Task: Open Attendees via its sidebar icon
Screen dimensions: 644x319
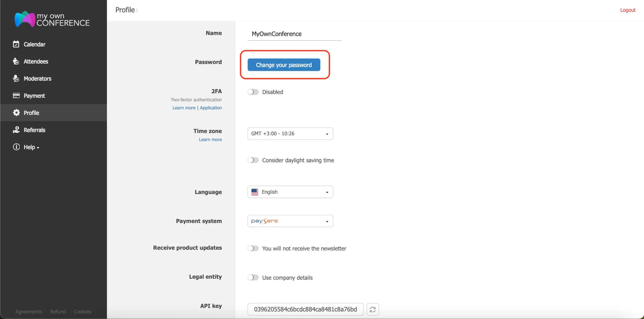Action: (16, 61)
